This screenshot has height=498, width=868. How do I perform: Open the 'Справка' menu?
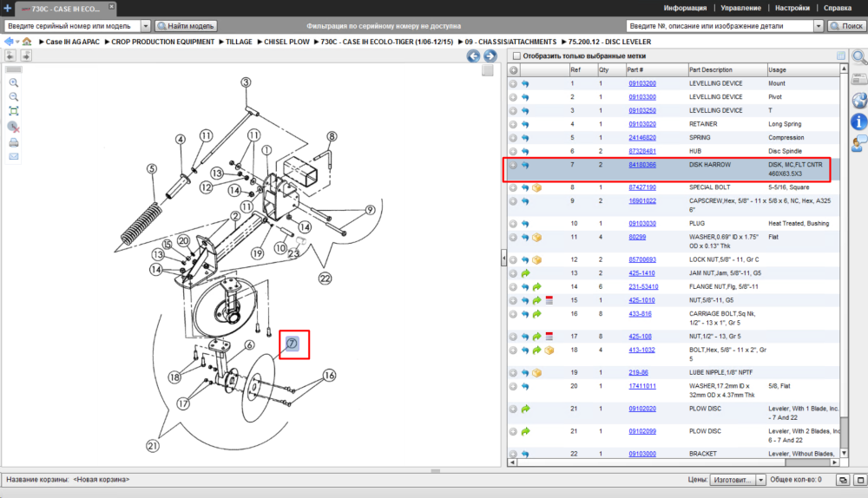[837, 8]
